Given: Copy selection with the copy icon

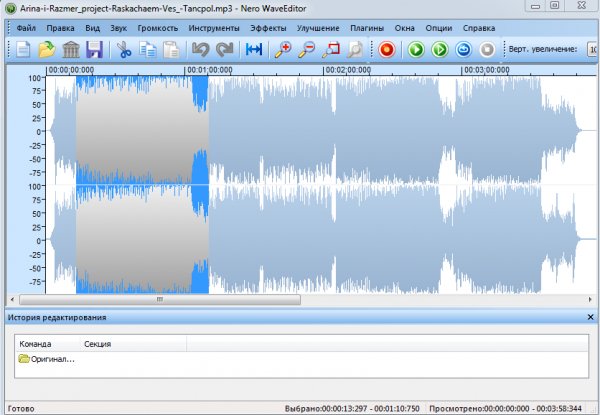Looking at the screenshot, I should 147,50.
